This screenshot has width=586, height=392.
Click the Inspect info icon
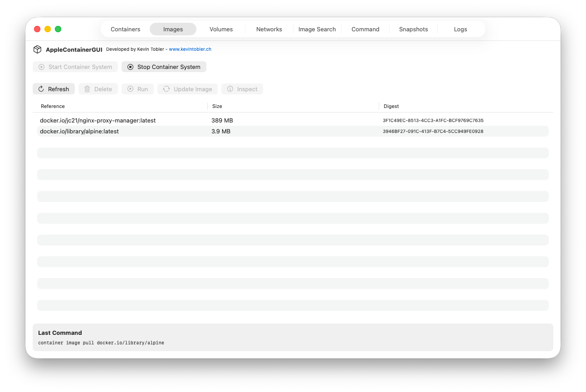pyautogui.click(x=230, y=89)
